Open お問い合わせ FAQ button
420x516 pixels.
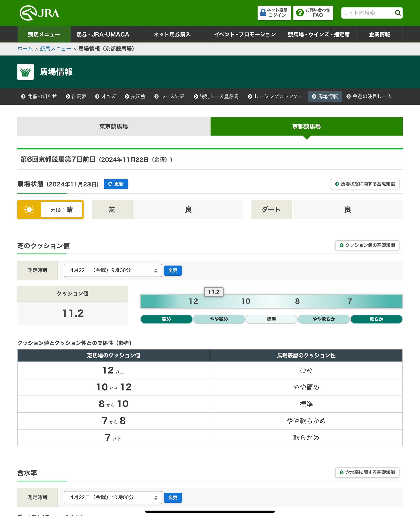click(313, 13)
